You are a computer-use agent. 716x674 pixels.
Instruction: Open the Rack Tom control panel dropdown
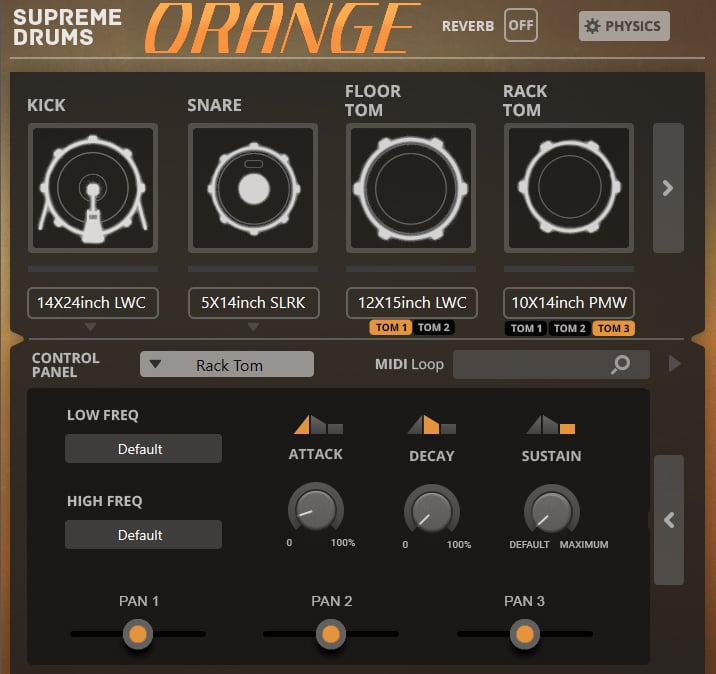[x=227, y=365]
